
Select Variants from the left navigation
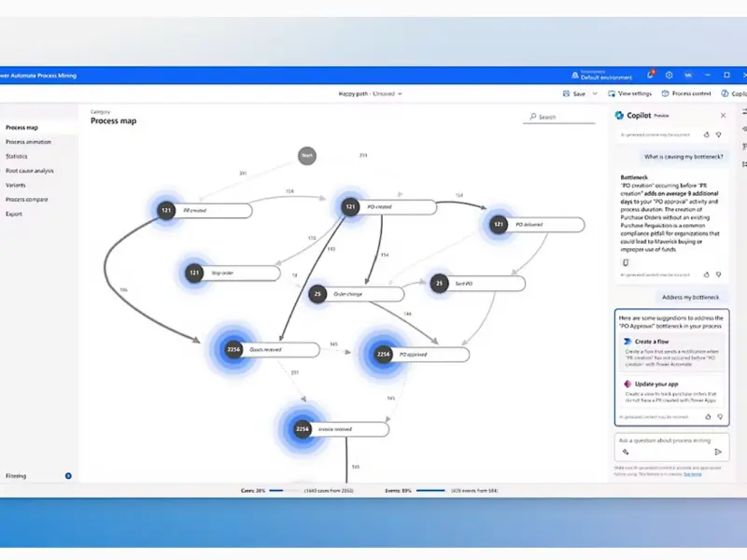[16, 185]
